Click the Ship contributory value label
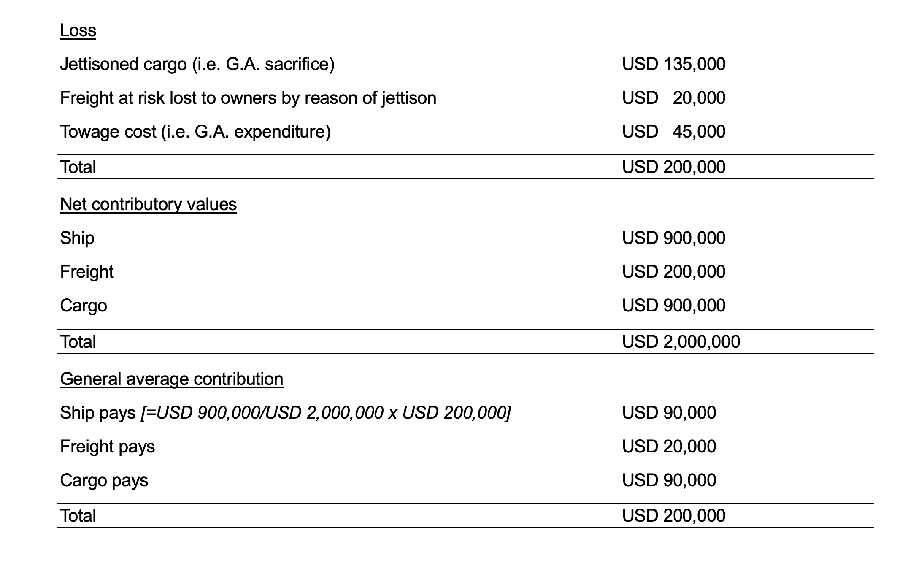Viewport: 924px width, 563px height. pos(77,238)
